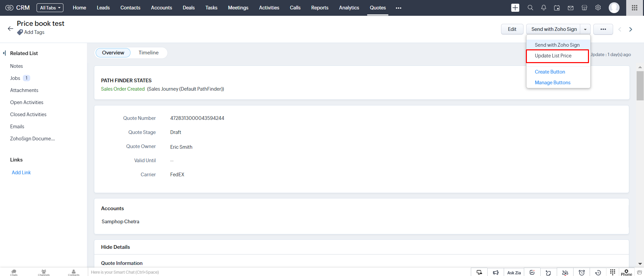Collapse the Related List sidebar
644x276 pixels.
coord(4,53)
